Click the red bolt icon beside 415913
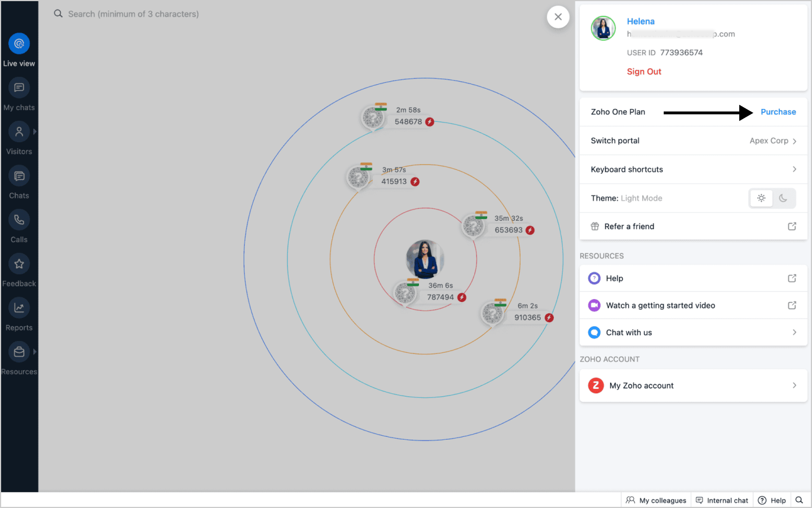Image resolution: width=812 pixels, height=508 pixels. [415, 182]
